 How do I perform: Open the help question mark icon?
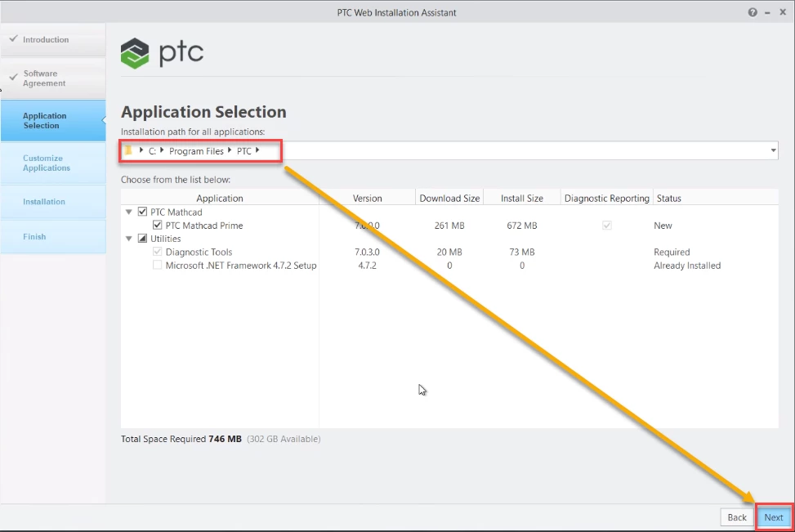point(753,13)
